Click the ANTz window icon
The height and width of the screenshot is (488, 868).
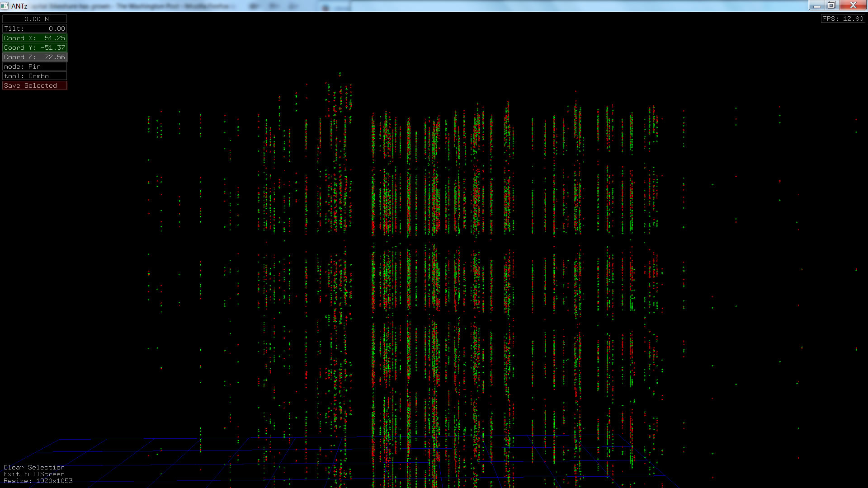point(5,6)
